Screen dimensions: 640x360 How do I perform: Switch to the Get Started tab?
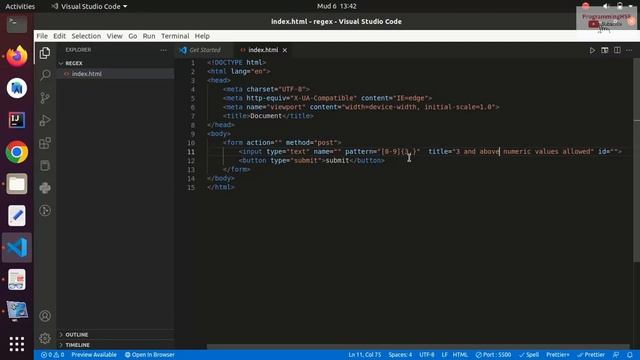(204, 50)
